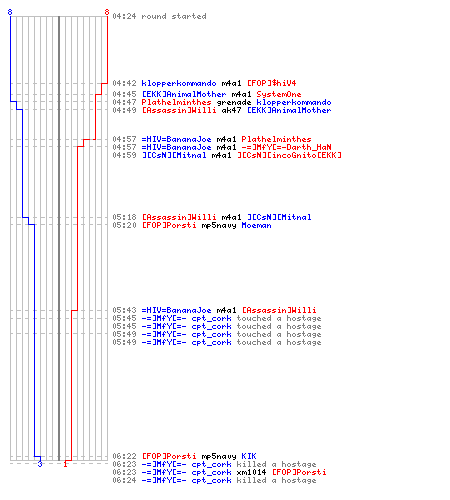Screen dimensions: 450x500
Task: Click the blue team final count 3
Action: (40, 464)
